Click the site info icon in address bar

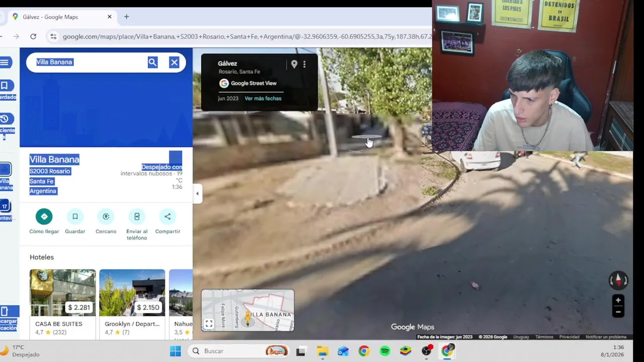coord(53,36)
